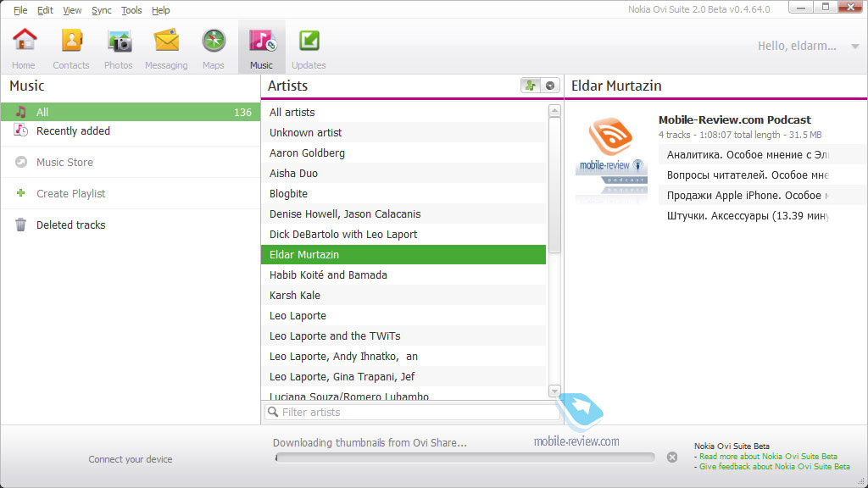Open the View menu
The width and height of the screenshot is (868, 488).
(x=72, y=10)
